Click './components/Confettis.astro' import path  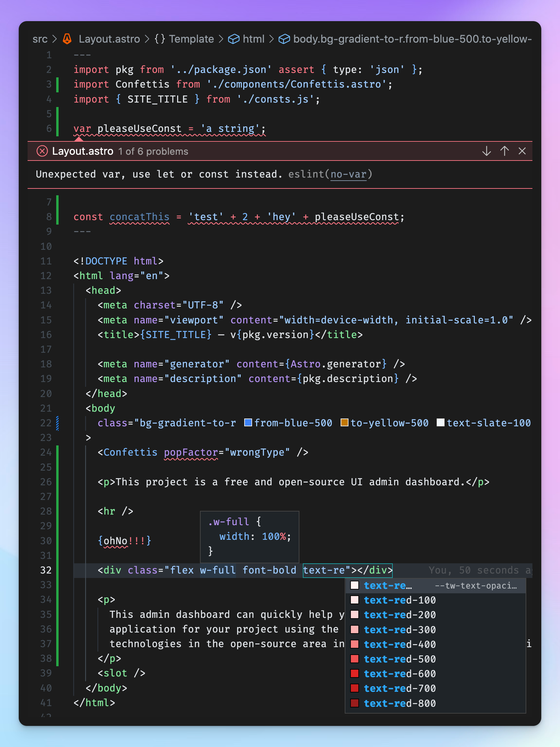click(296, 84)
